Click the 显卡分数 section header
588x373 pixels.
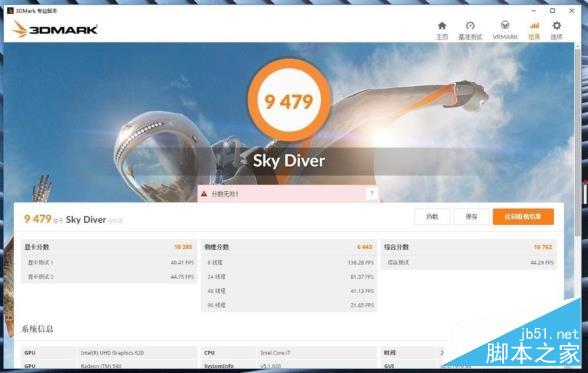pos(37,247)
